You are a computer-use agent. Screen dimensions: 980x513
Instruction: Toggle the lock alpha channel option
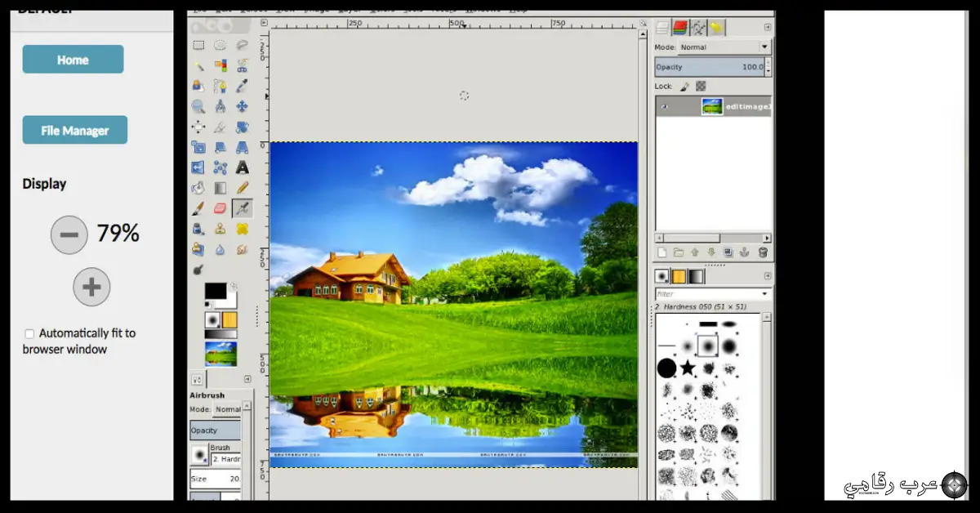coord(701,85)
